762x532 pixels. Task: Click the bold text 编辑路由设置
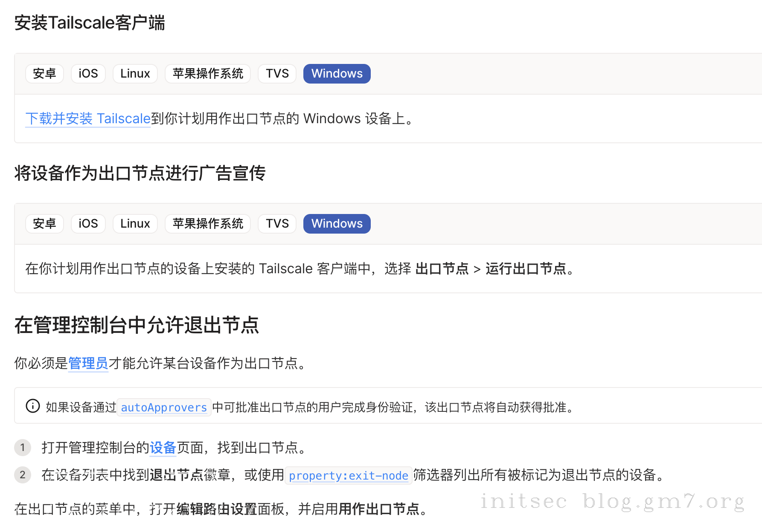pos(217,509)
